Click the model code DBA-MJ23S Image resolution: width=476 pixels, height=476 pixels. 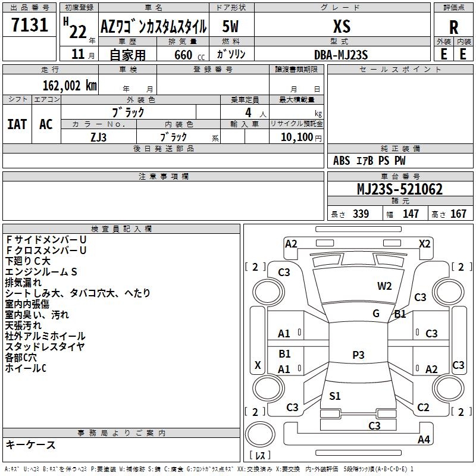[341, 55]
